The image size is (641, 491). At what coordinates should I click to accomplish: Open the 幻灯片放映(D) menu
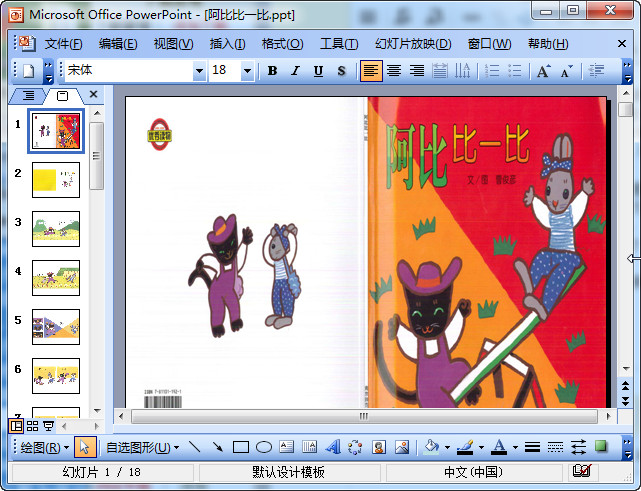(x=413, y=44)
